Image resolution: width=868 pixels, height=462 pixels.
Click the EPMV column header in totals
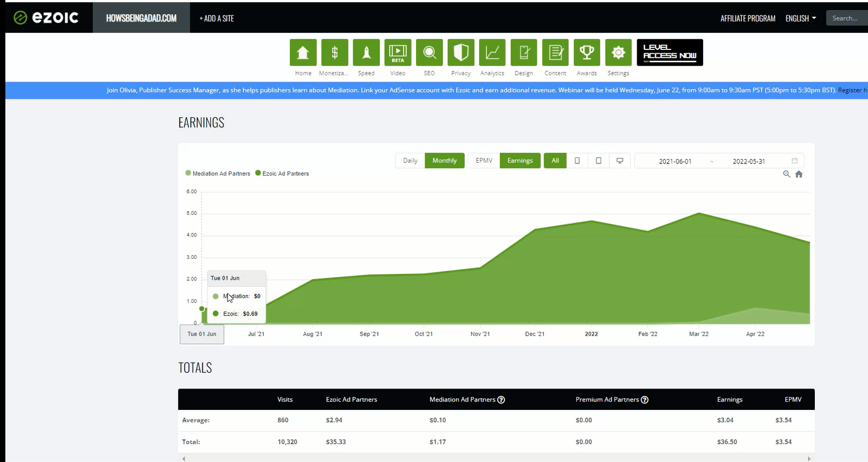(x=793, y=400)
